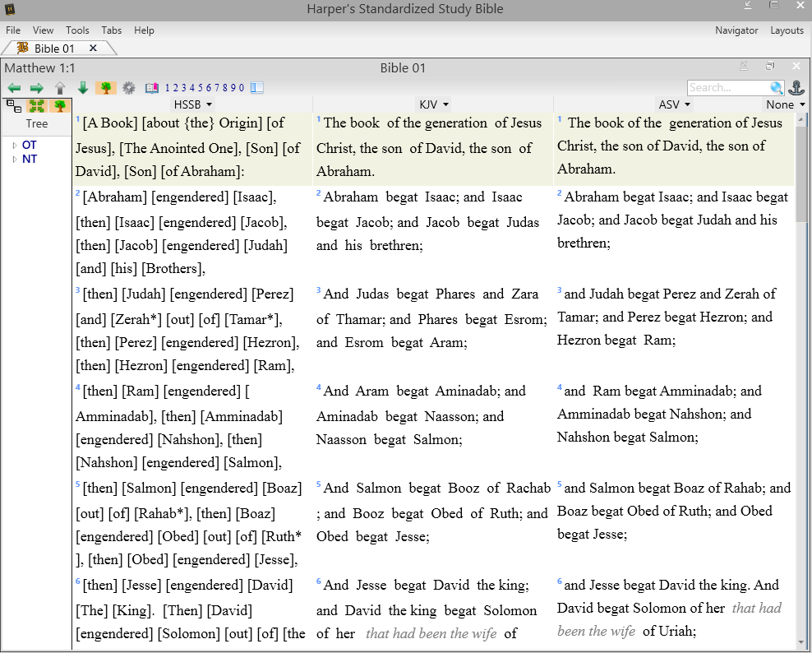Click the green back arrow

click(14, 88)
